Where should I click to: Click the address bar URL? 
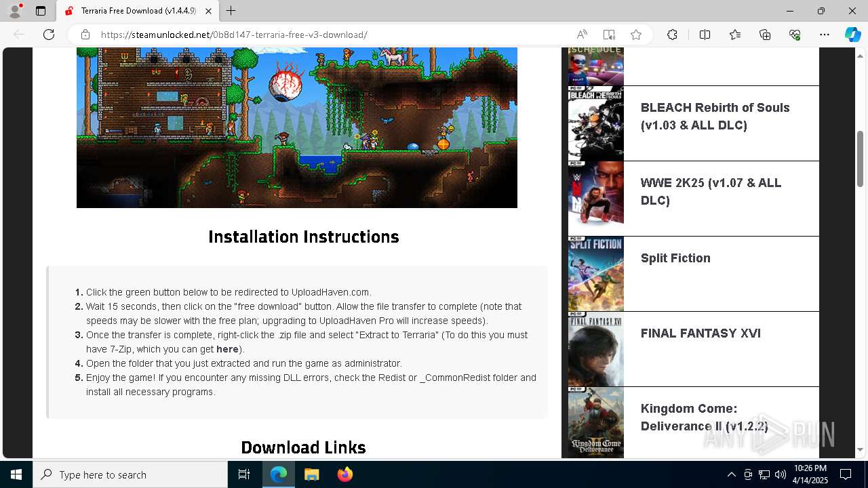234,35
